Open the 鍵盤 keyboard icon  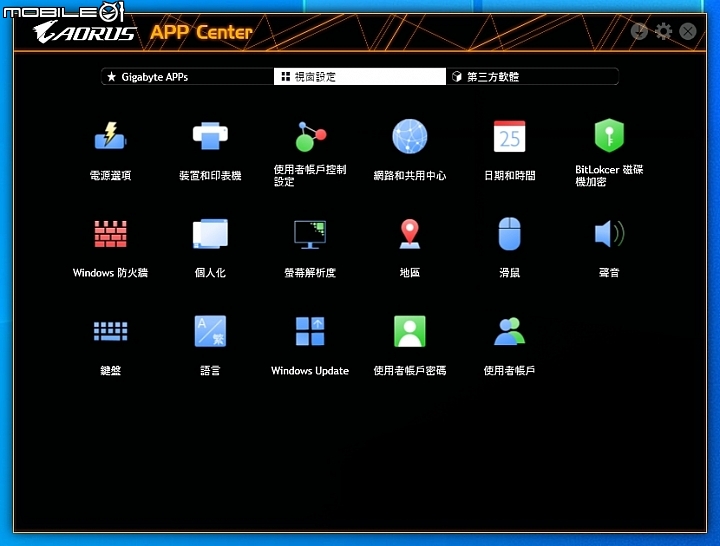pyautogui.click(x=110, y=331)
